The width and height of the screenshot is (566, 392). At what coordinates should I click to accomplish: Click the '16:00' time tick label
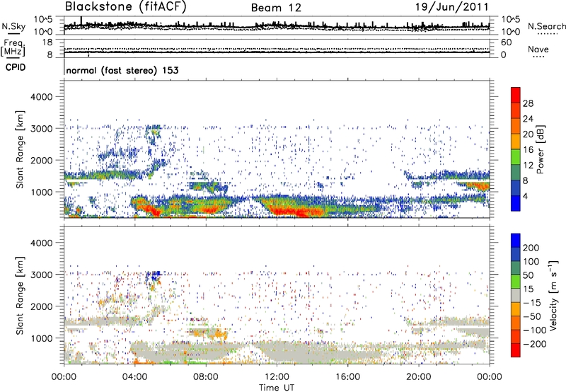(x=347, y=377)
